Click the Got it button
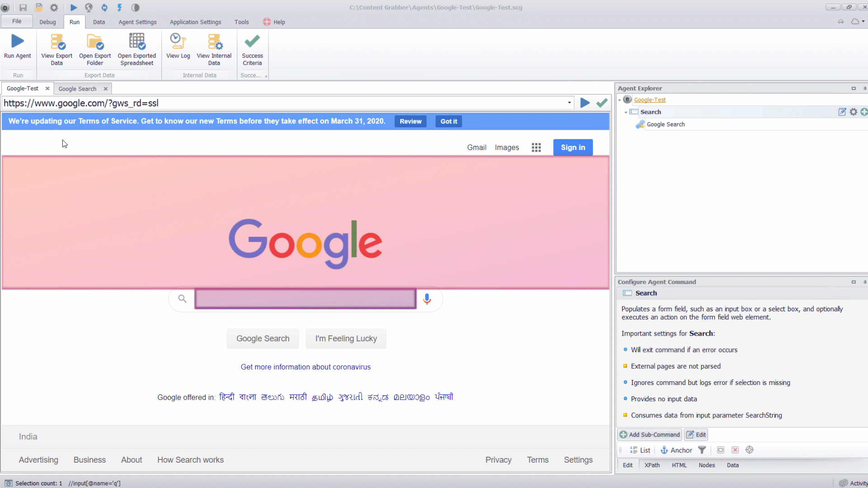Image resolution: width=868 pixels, height=488 pixels. (448, 121)
